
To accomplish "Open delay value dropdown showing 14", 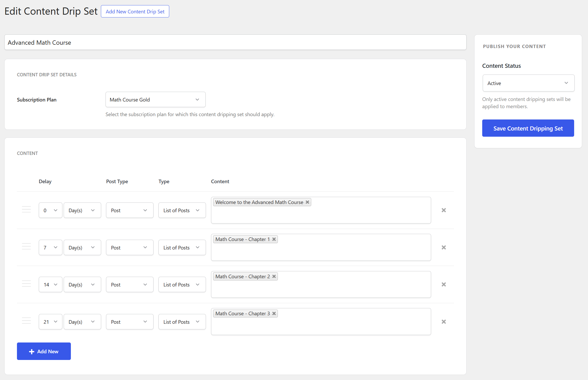I will pos(50,284).
